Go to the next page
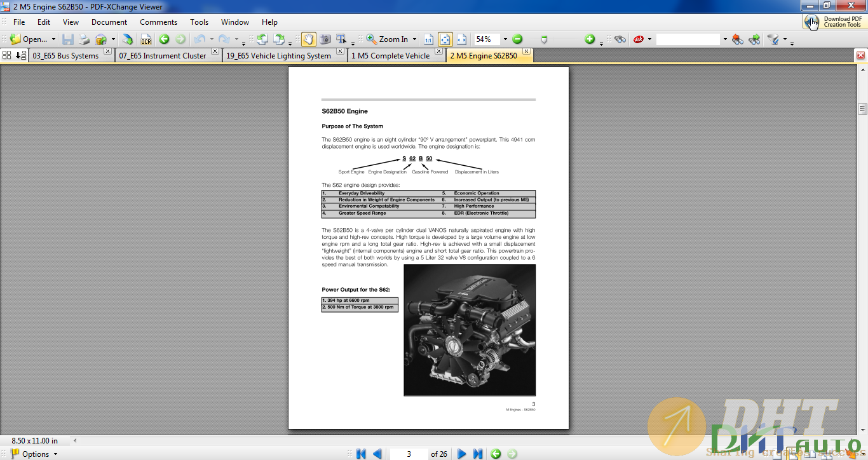Viewport: 868px width, 460px height. click(x=462, y=454)
